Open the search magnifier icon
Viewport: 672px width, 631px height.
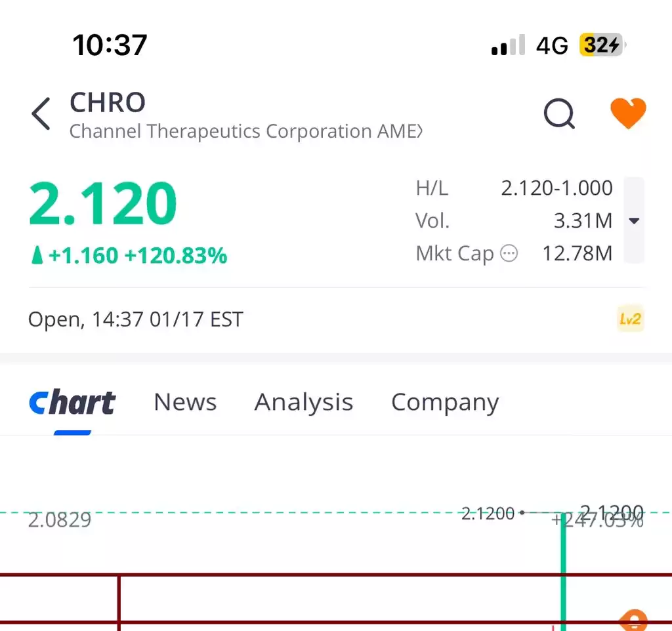point(559,113)
